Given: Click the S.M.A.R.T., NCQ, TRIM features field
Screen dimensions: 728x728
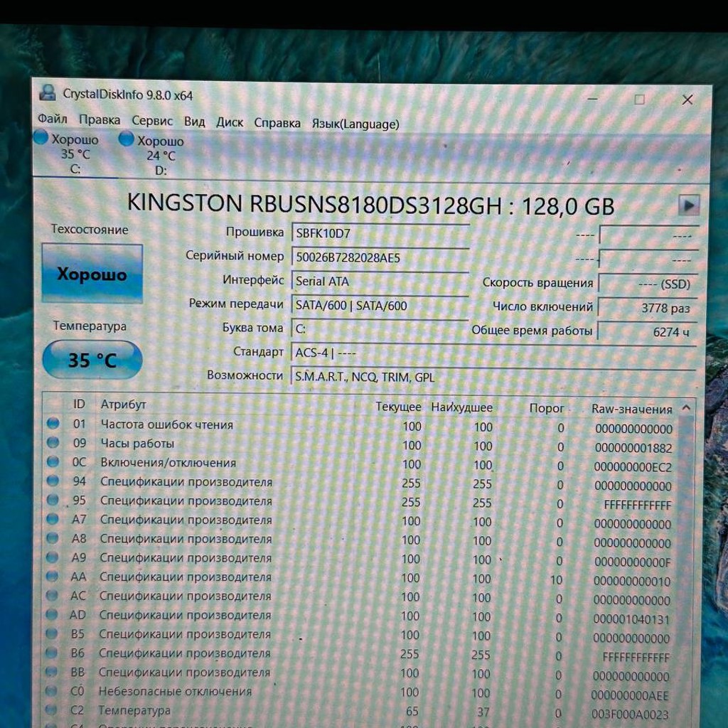Looking at the screenshot, I should coord(493,377).
